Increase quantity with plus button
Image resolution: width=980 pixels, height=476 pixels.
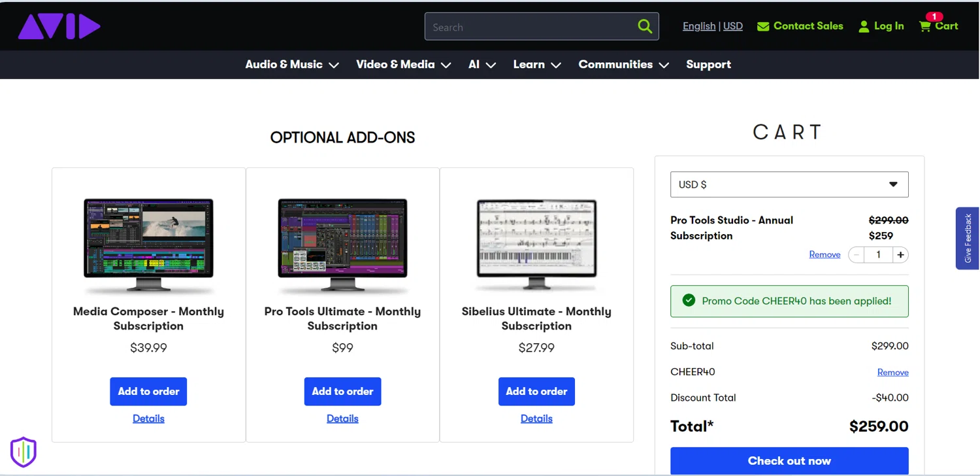coord(900,255)
